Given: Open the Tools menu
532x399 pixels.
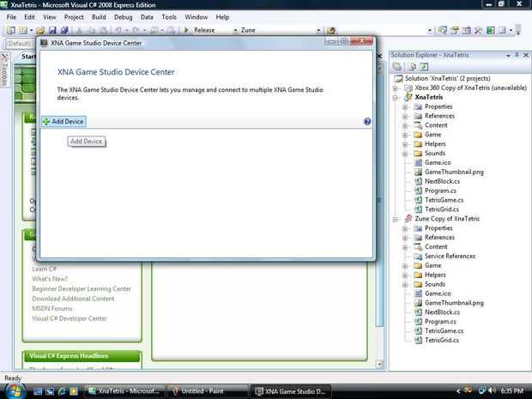Looking at the screenshot, I should pos(169,17).
